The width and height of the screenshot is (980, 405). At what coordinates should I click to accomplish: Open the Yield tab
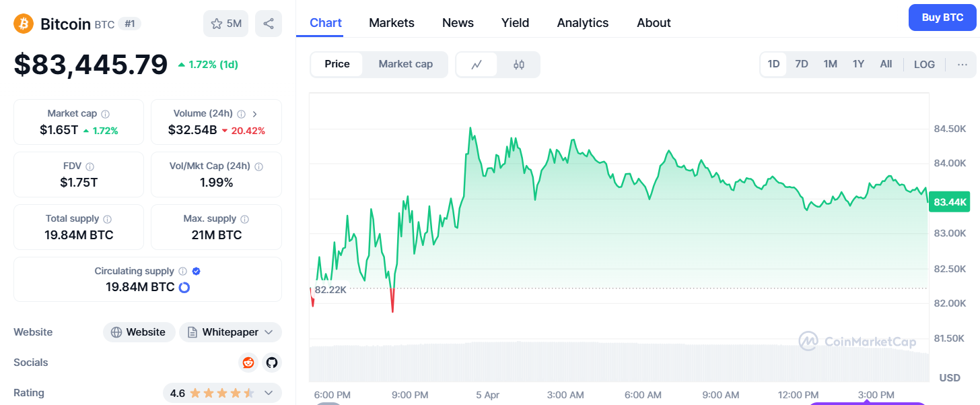[x=515, y=23]
